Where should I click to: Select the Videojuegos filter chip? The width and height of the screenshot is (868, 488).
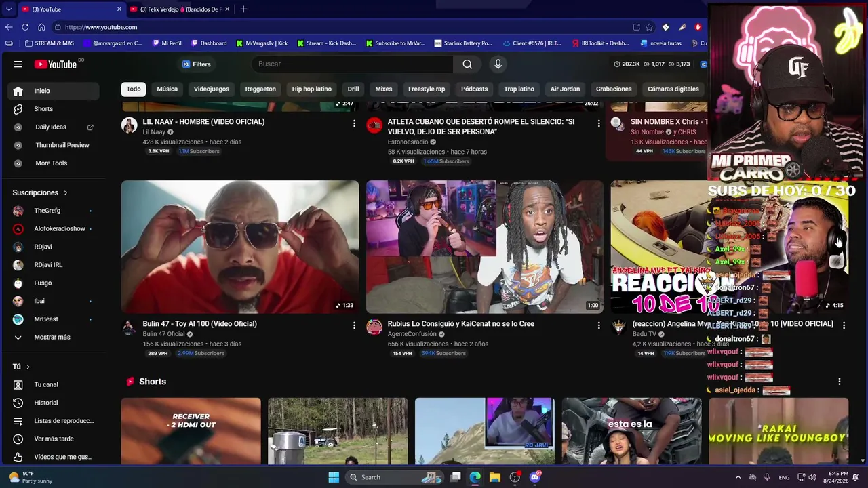[212, 89]
